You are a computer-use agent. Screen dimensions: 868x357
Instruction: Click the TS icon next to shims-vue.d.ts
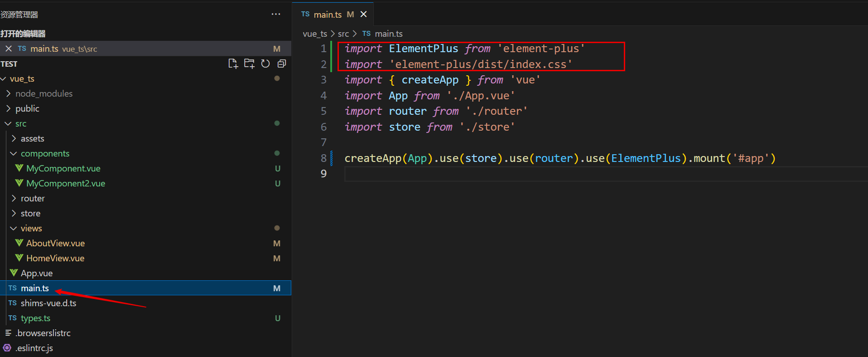(x=13, y=303)
